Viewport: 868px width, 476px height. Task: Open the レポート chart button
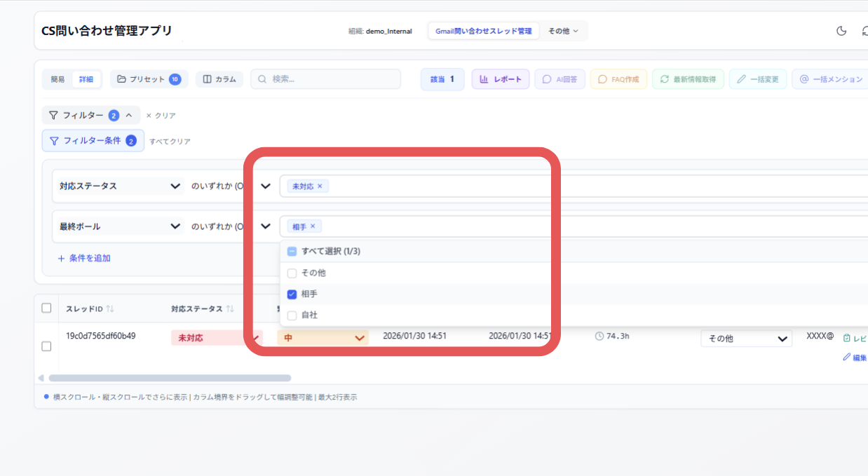501,79
